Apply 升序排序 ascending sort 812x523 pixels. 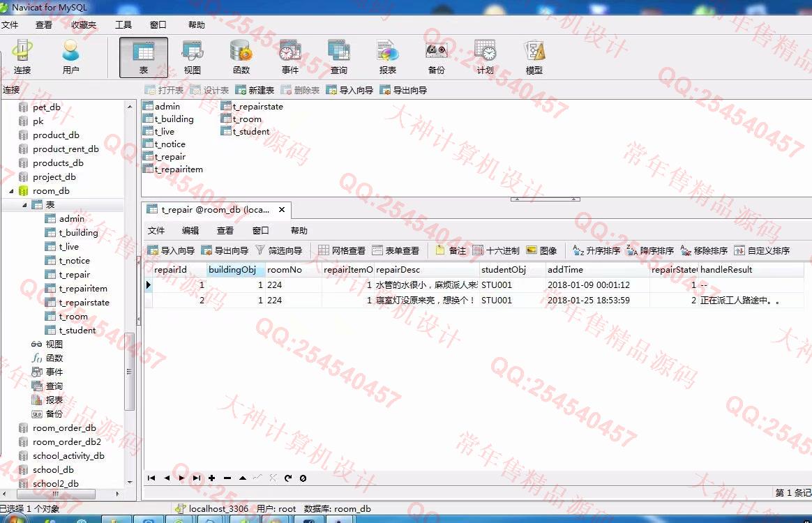point(596,250)
